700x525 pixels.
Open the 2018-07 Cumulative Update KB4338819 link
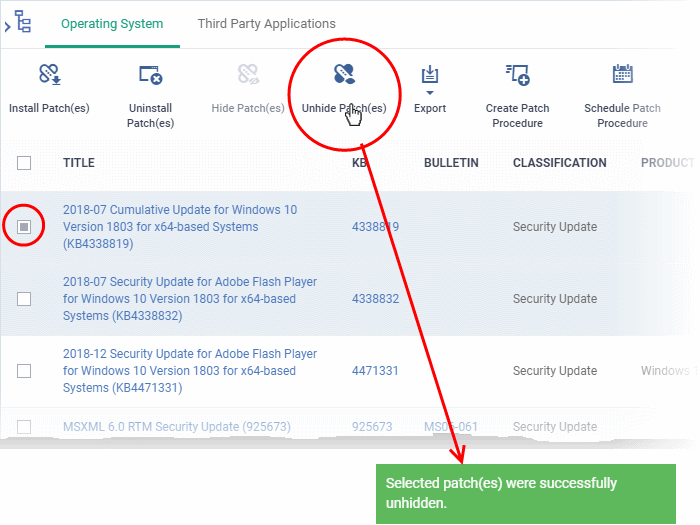pos(179,227)
